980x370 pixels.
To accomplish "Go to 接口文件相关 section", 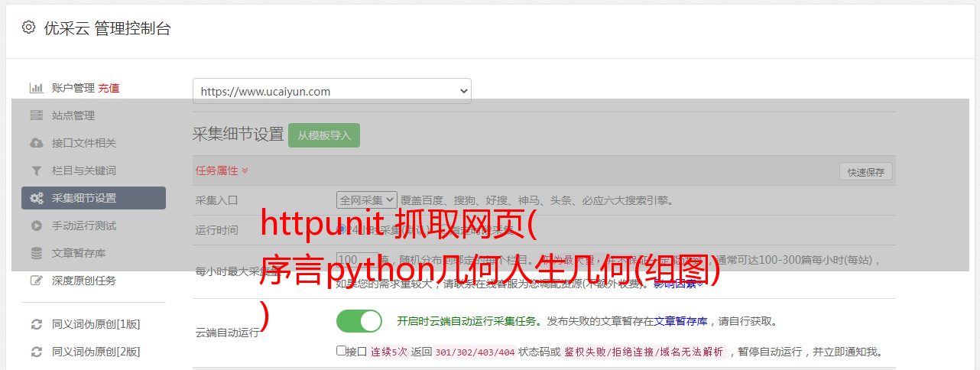I will (84, 143).
